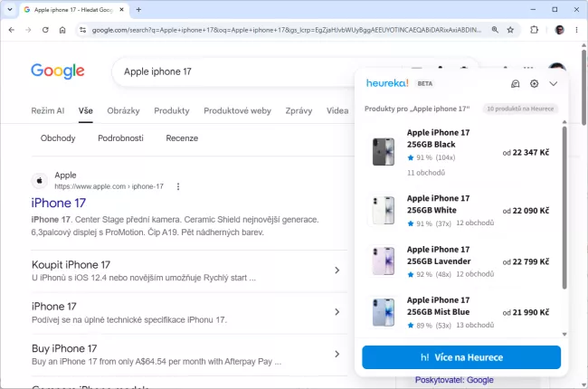The image size is (588, 389).
Task: View site information in address bar
Action: [x=82, y=30]
